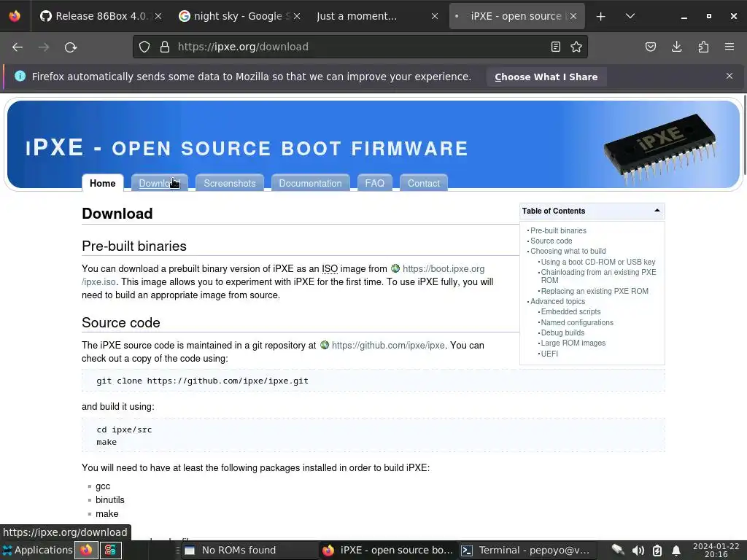Jump to Debug builds in contents
Screen dimensions: 747x560
click(x=562, y=332)
